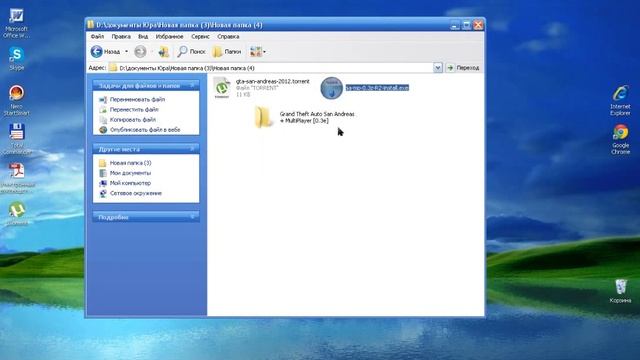Open Views dropdown arrow

point(264,52)
